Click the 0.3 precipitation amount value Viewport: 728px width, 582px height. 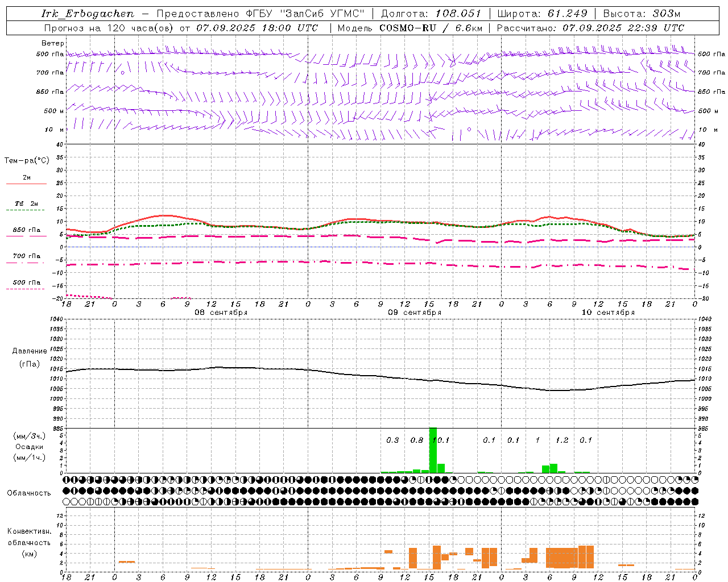click(392, 440)
